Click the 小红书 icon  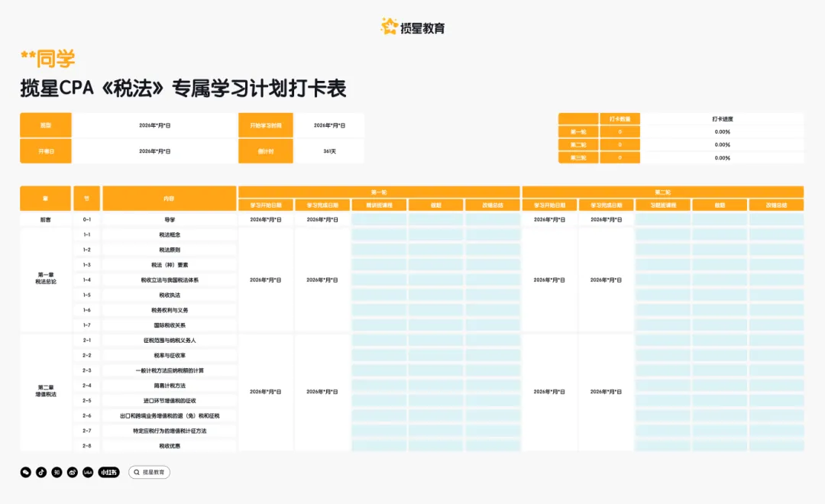(x=109, y=473)
